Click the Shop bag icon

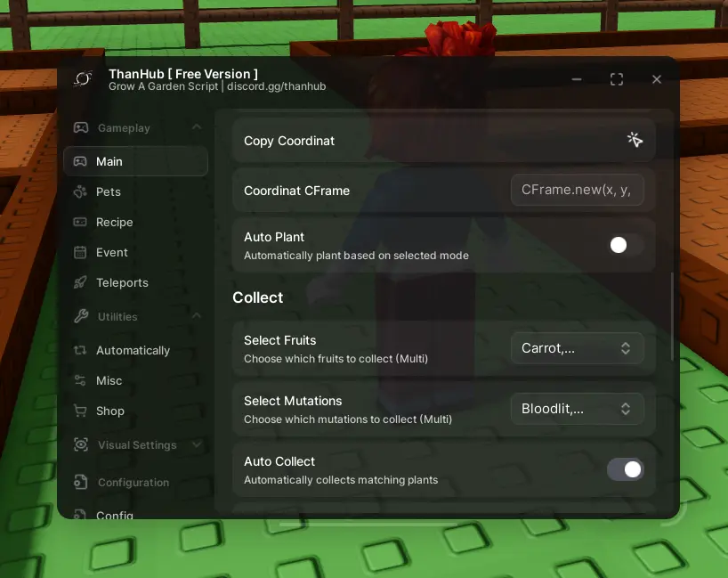click(x=80, y=411)
